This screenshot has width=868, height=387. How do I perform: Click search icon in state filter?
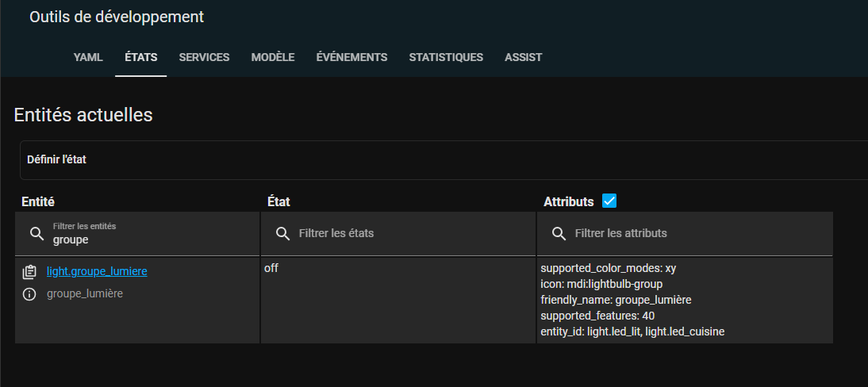(283, 233)
